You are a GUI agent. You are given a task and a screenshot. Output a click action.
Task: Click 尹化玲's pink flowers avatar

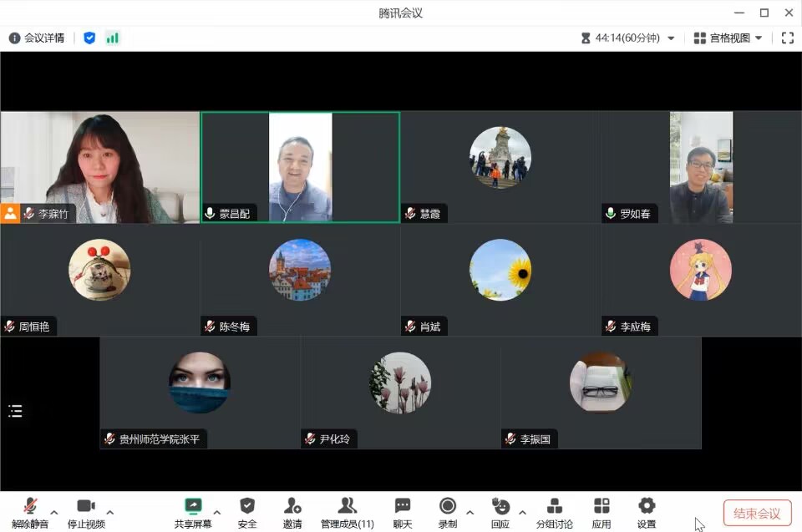click(x=400, y=383)
